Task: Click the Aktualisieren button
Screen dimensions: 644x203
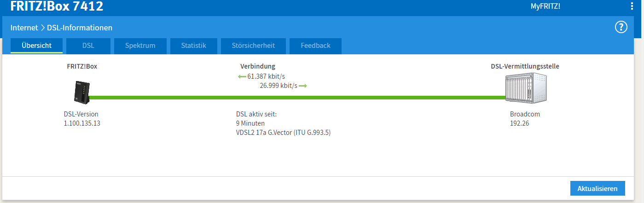Action: pyautogui.click(x=598, y=189)
